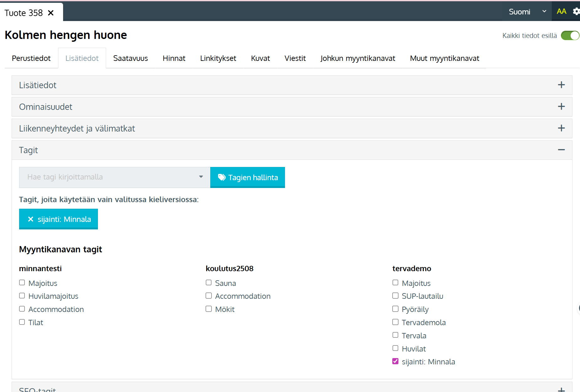
Task: Switch to Linkitykset tab
Action: [x=218, y=58]
